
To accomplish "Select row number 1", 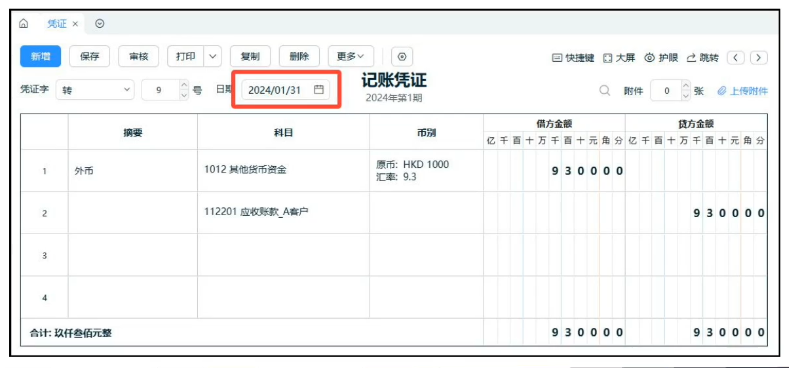I will [44, 171].
